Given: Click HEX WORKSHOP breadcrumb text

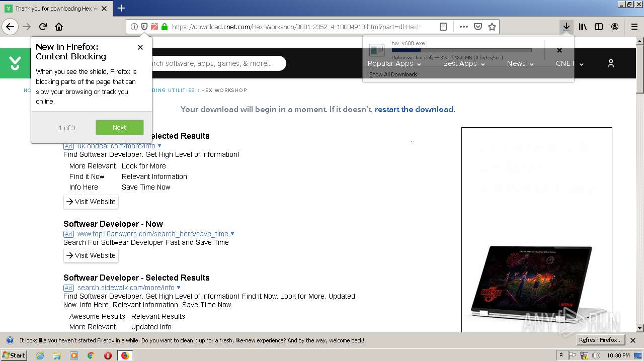Looking at the screenshot, I should click(224, 90).
